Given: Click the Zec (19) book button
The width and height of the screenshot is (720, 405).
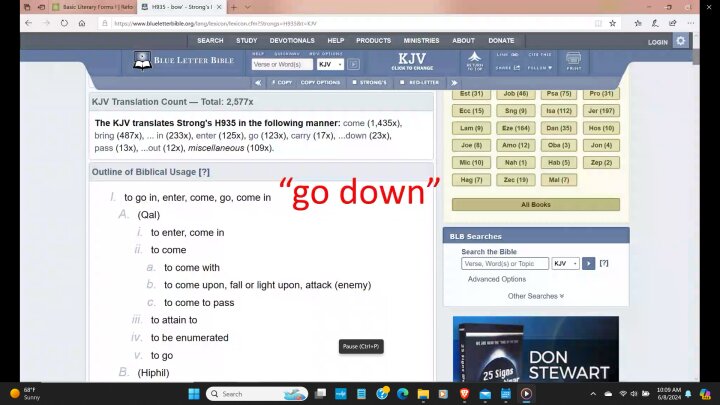Looking at the screenshot, I should [x=516, y=180].
